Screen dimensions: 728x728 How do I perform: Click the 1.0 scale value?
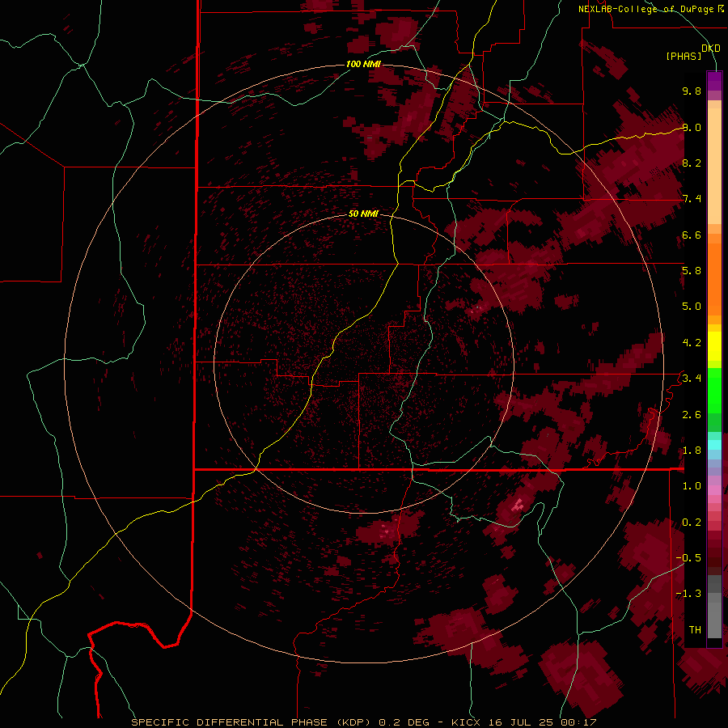(x=692, y=486)
